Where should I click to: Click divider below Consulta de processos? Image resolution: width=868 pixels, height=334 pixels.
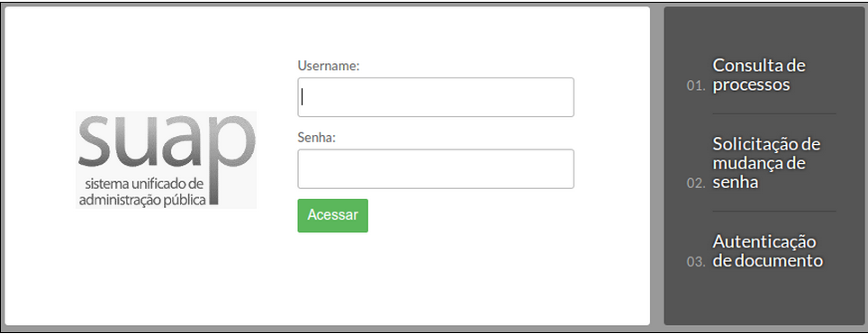[773, 113]
